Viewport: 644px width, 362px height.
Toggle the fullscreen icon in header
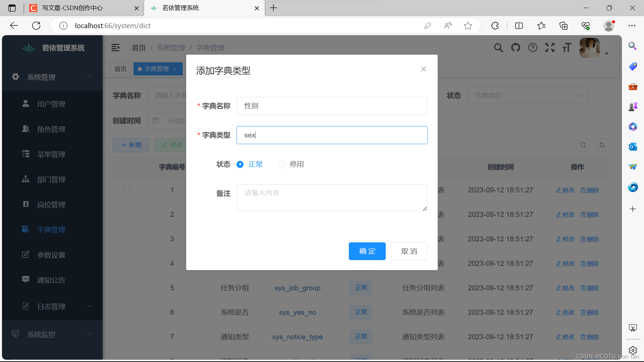pyautogui.click(x=550, y=48)
